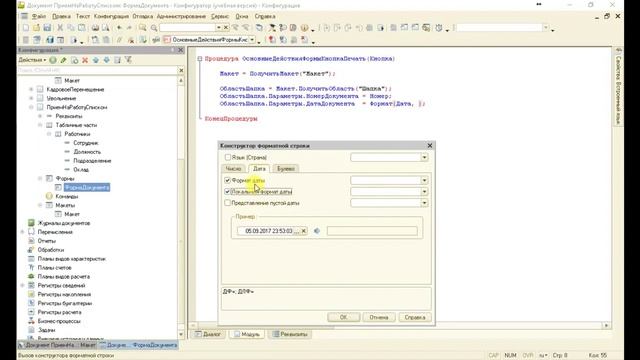Open the Отладка menu
Screen dimensions: 640x360
tap(142, 16)
